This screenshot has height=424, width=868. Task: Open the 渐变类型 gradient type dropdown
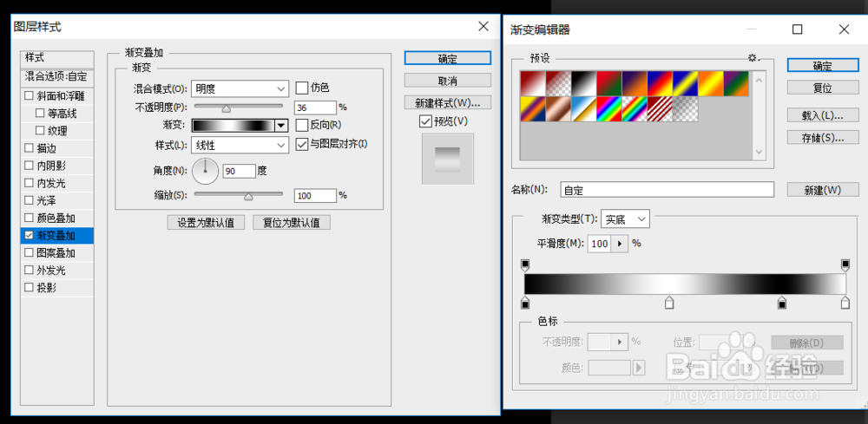pyautogui.click(x=626, y=219)
